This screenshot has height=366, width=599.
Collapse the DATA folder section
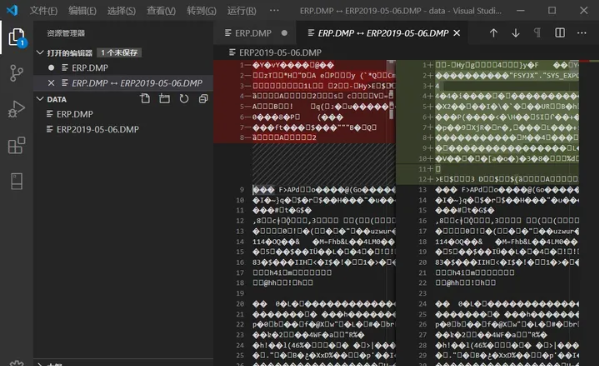(40, 99)
